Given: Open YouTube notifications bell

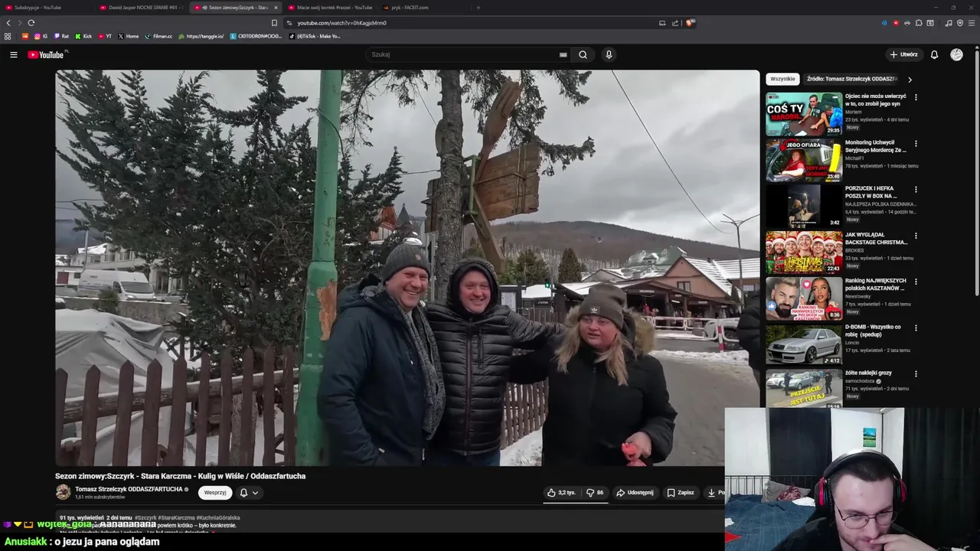Looking at the screenshot, I should click(934, 54).
